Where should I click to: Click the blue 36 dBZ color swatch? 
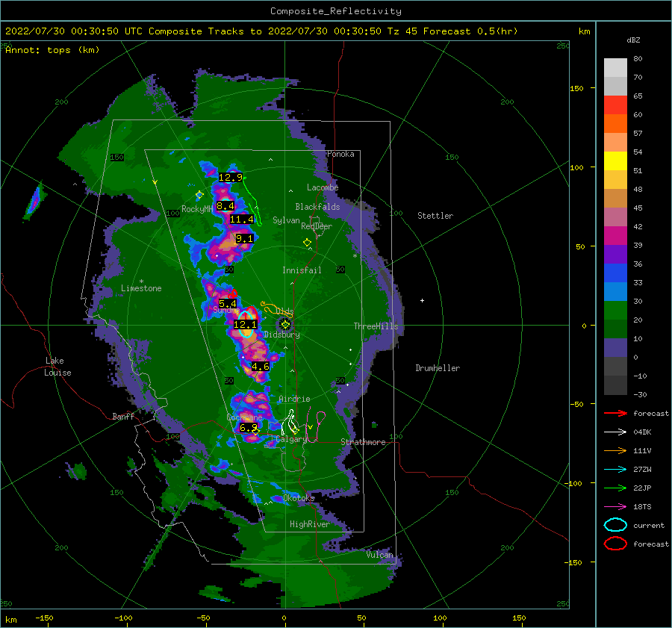coord(615,273)
